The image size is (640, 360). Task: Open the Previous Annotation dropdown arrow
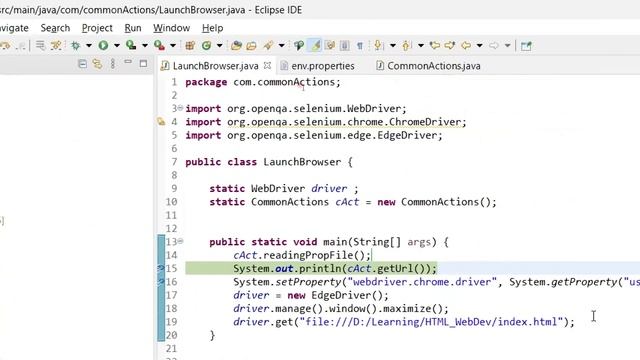(420, 45)
